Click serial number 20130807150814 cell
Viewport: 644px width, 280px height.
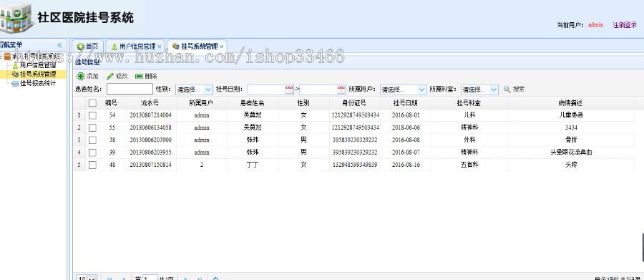[x=150, y=165]
